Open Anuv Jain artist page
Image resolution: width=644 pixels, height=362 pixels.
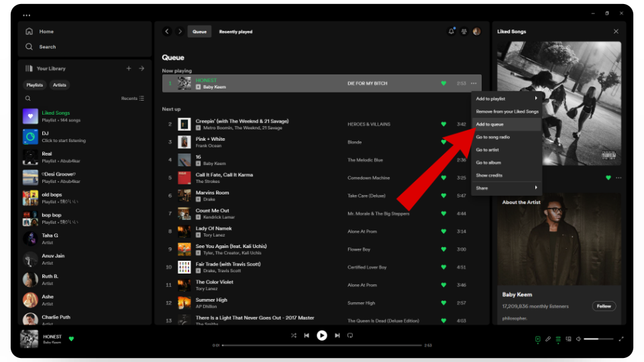tap(84, 259)
